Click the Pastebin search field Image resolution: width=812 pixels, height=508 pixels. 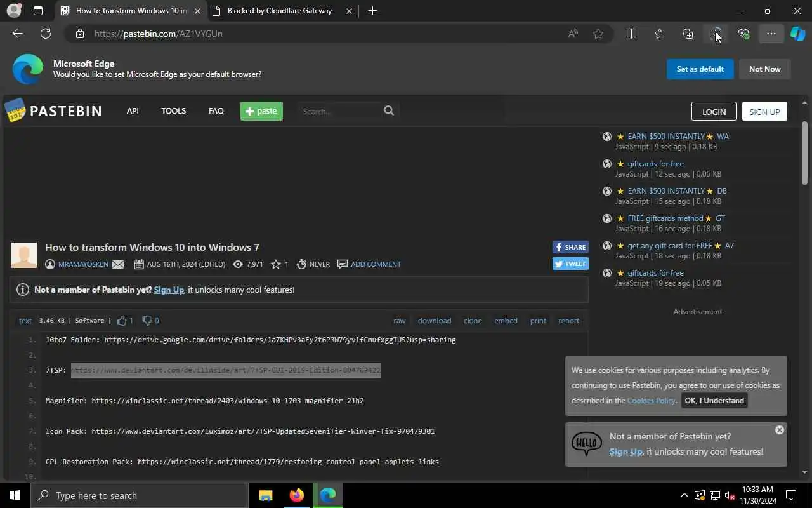click(339, 111)
